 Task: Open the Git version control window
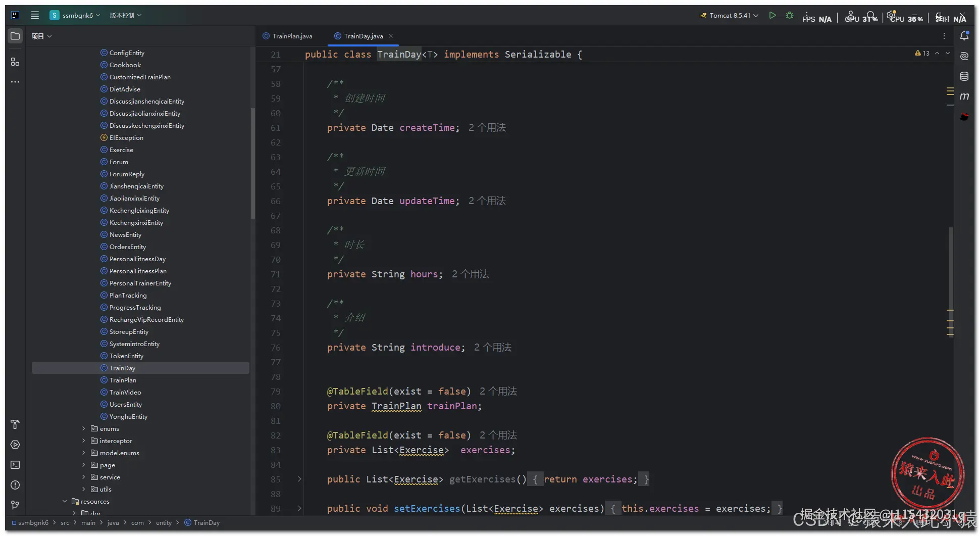coord(15,505)
